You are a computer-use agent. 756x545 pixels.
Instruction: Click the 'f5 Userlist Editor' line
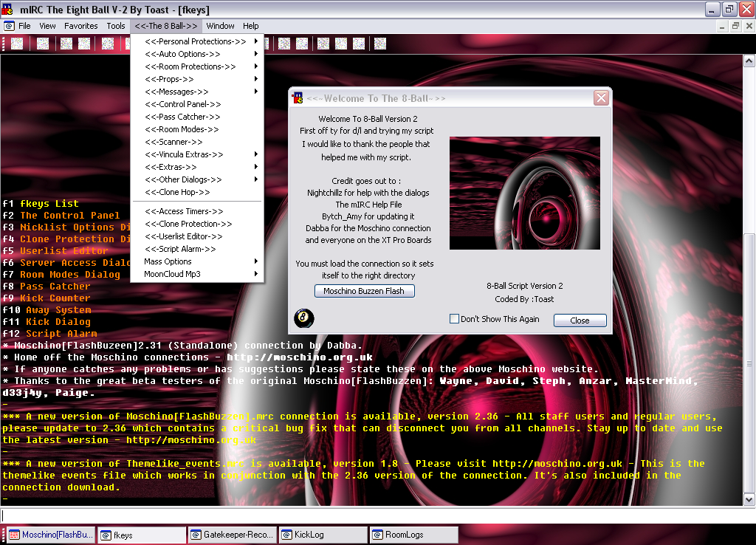click(55, 251)
